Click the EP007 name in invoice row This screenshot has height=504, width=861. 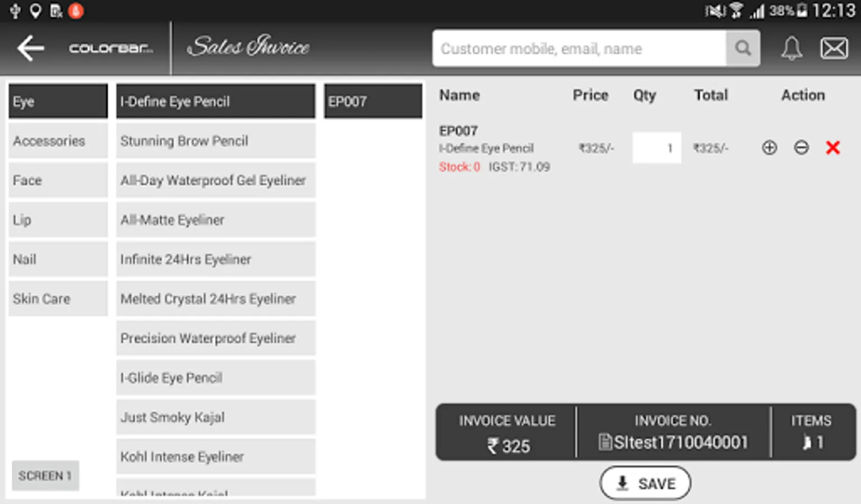459,131
